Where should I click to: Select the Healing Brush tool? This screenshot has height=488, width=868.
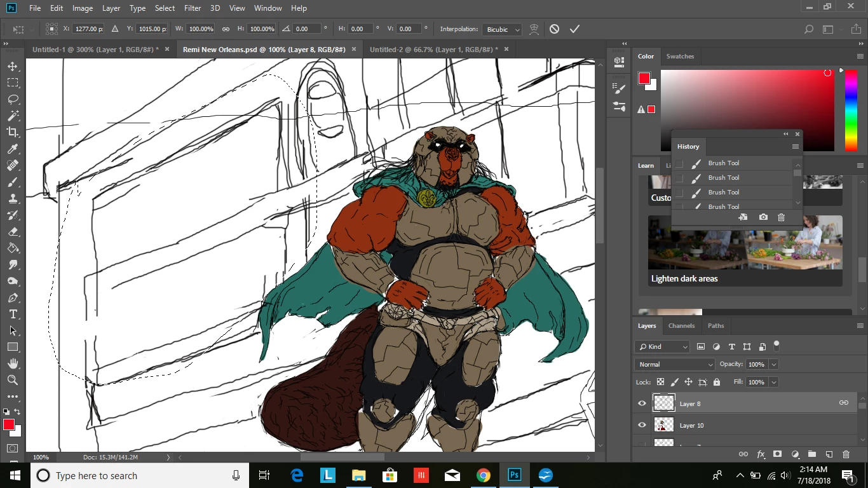point(13,165)
